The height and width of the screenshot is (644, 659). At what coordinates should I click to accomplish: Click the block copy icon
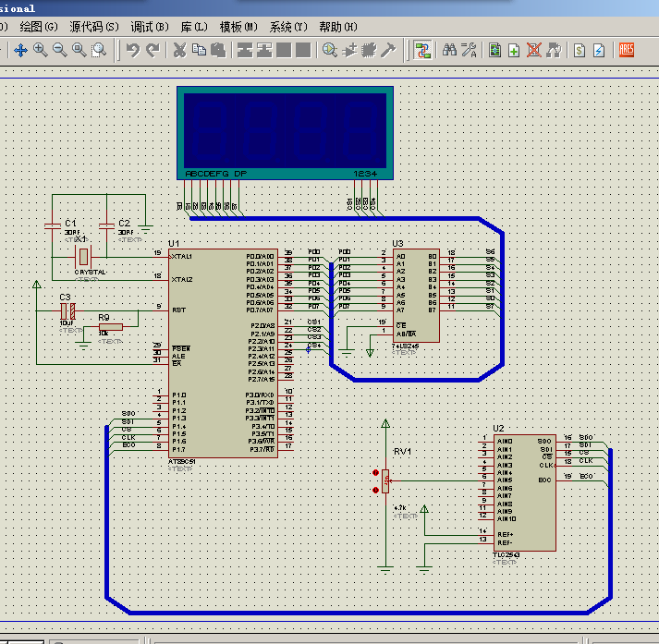pos(245,51)
